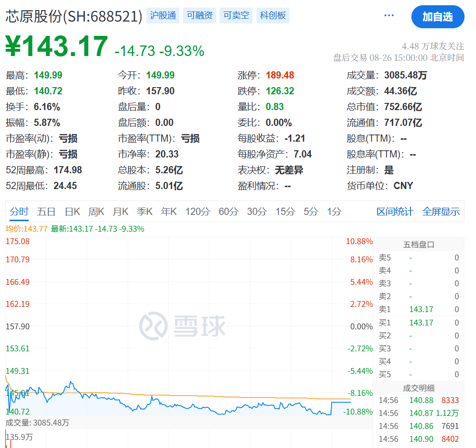Click the 量比 value 0.83
Viewport: 476px width, 448px height.
275,107
